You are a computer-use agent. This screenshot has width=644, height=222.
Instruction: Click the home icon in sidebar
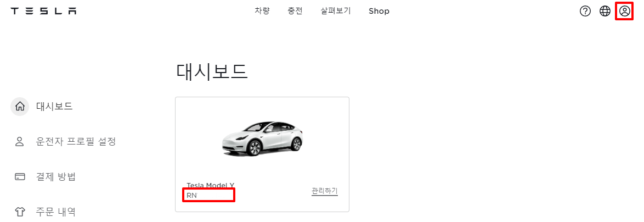coord(19,107)
